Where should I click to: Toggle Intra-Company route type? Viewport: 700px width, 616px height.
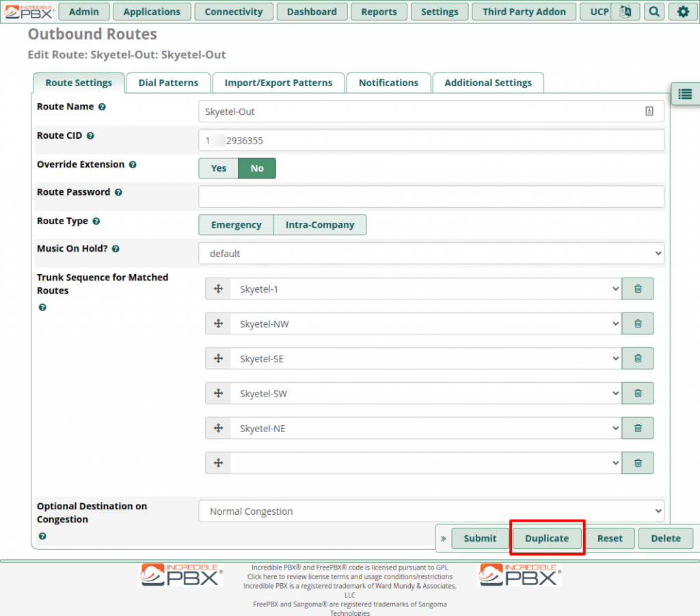320,224
